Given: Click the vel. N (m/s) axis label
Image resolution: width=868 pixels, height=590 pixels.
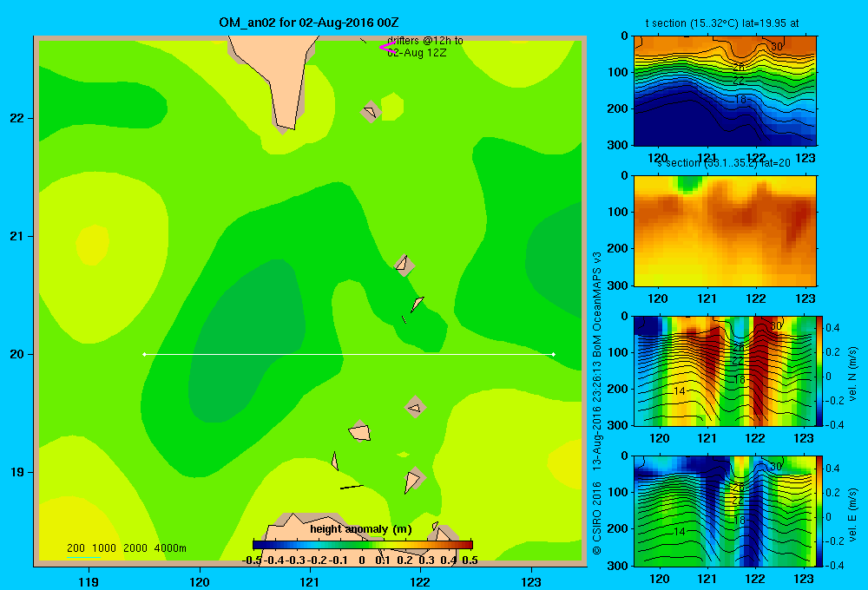Looking at the screenshot, I should click(852, 374).
